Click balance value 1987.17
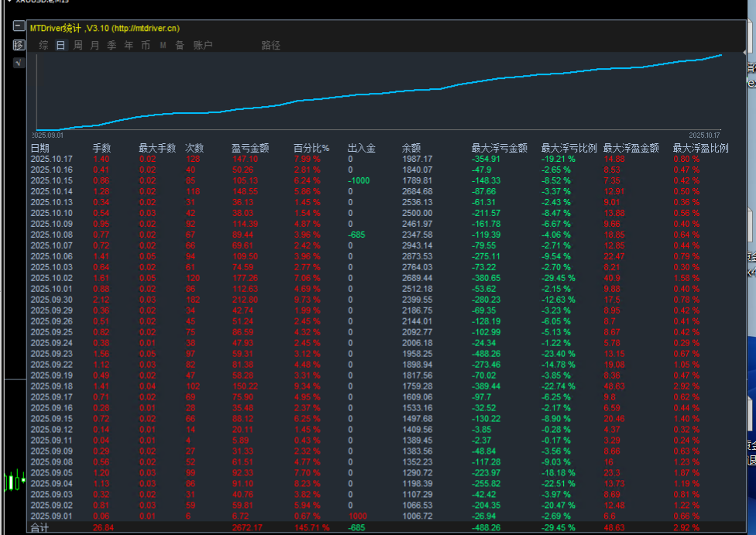The width and height of the screenshot is (756, 535). pyautogui.click(x=418, y=159)
